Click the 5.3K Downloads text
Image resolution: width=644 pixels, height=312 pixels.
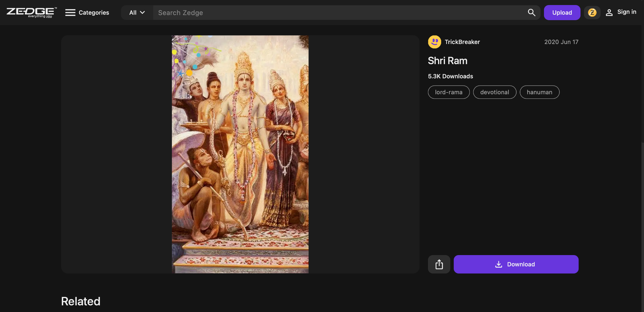point(450,76)
